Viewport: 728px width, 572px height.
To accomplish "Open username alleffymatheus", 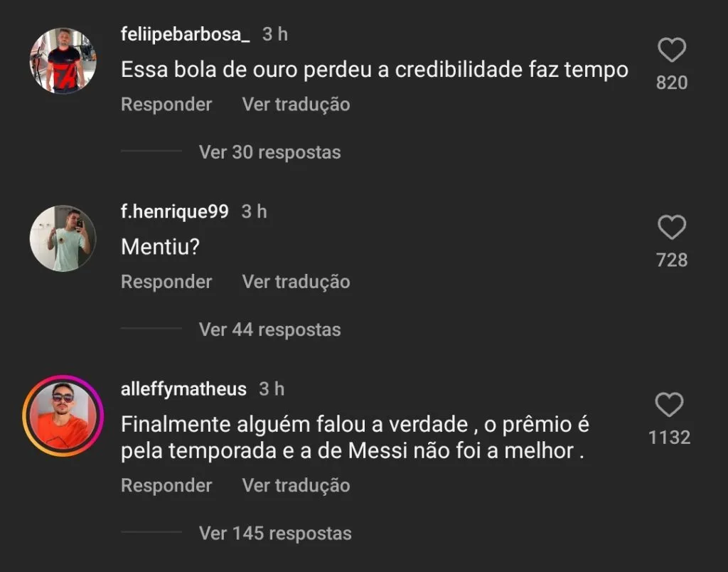I will pos(183,389).
